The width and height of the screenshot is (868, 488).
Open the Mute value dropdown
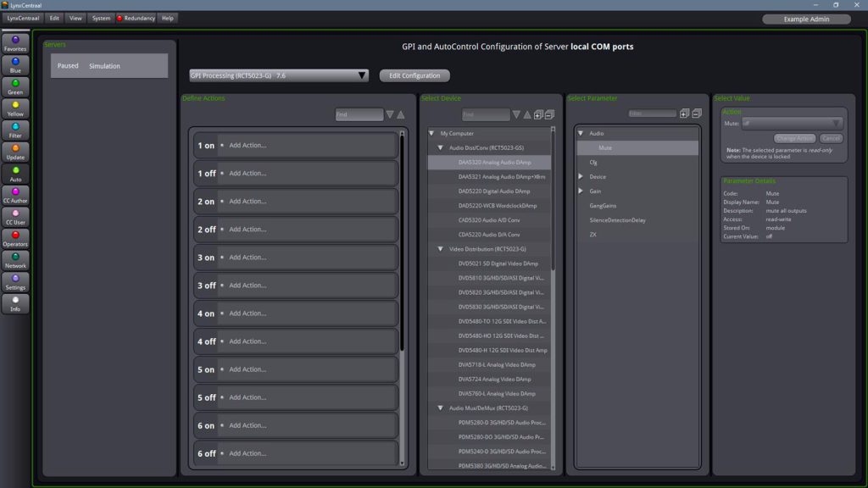click(x=792, y=124)
